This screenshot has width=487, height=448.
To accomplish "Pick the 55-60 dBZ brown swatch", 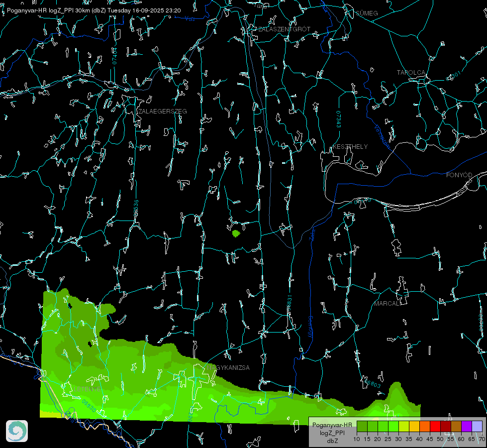I will pyautogui.click(x=456, y=427).
